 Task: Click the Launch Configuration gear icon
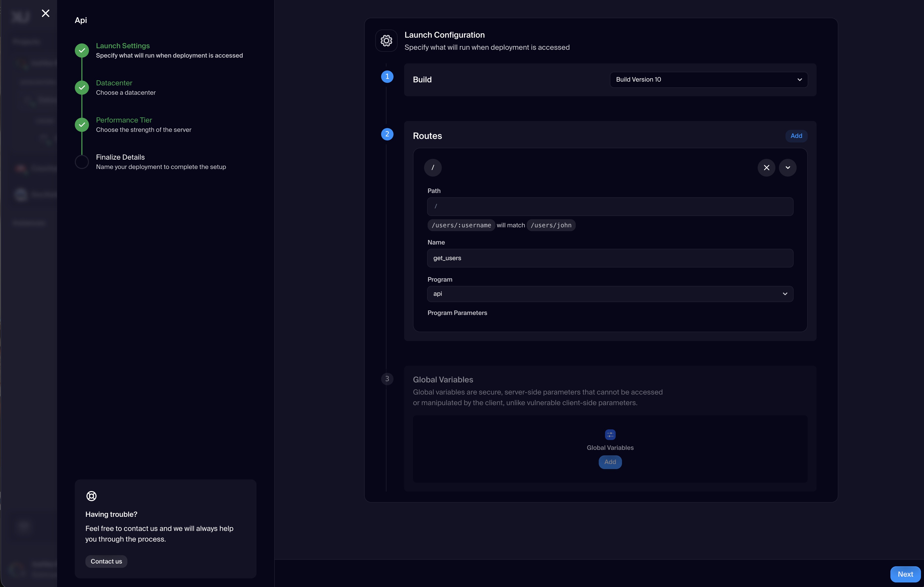pos(386,41)
